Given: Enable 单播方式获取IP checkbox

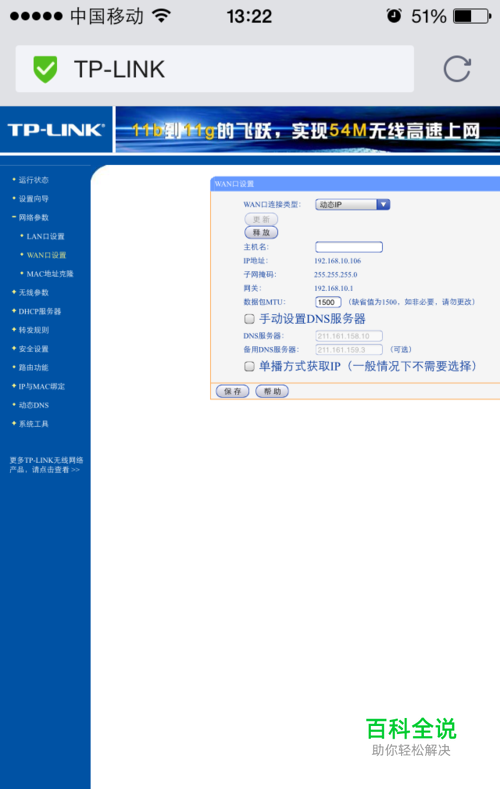Looking at the screenshot, I should click(249, 366).
